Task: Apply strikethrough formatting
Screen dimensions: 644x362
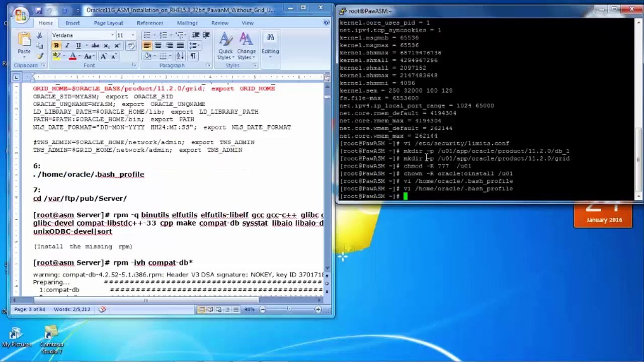Action: (x=95, y=46)
